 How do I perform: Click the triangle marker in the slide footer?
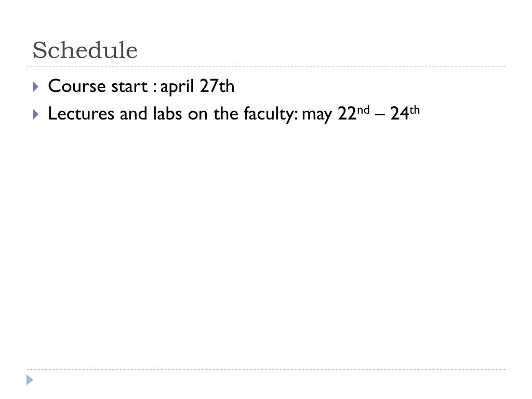point(30,380)
